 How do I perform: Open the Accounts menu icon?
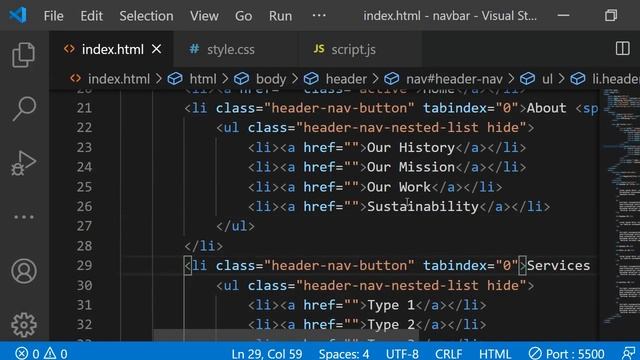tap(24, 271)
